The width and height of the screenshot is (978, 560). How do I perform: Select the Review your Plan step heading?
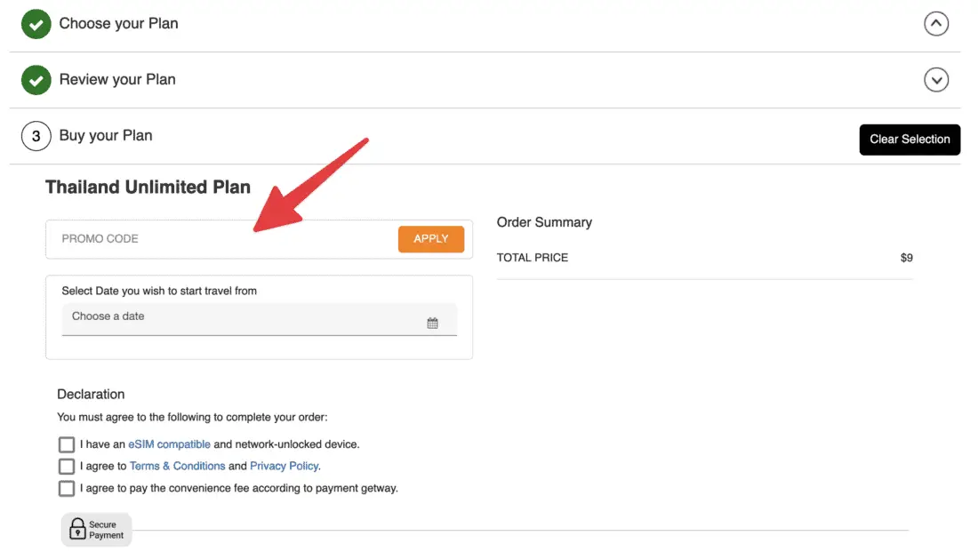click(x=117, y=80)
